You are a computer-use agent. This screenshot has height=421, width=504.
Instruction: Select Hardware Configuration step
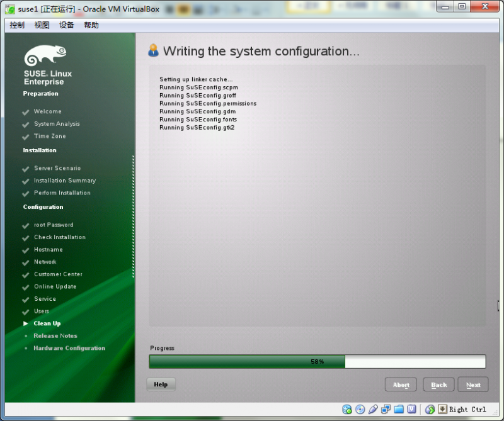pyautogui.click(x=70, y=348)
